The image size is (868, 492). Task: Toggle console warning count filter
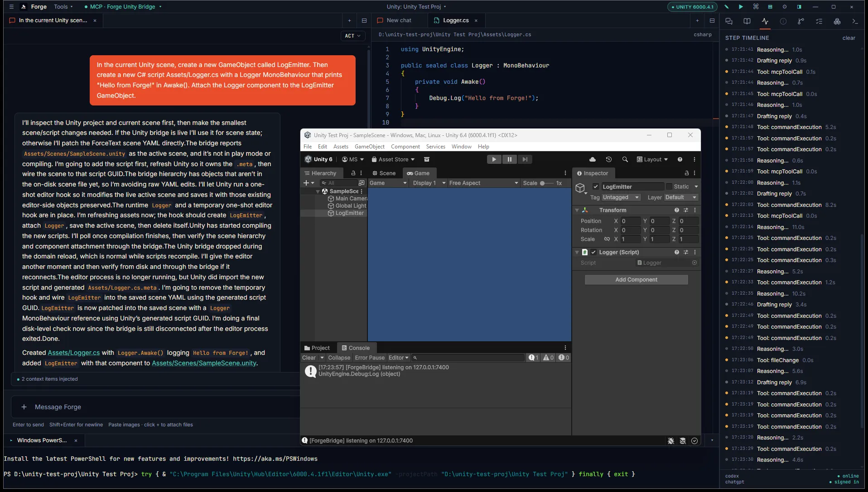click(x=548, y=358)
